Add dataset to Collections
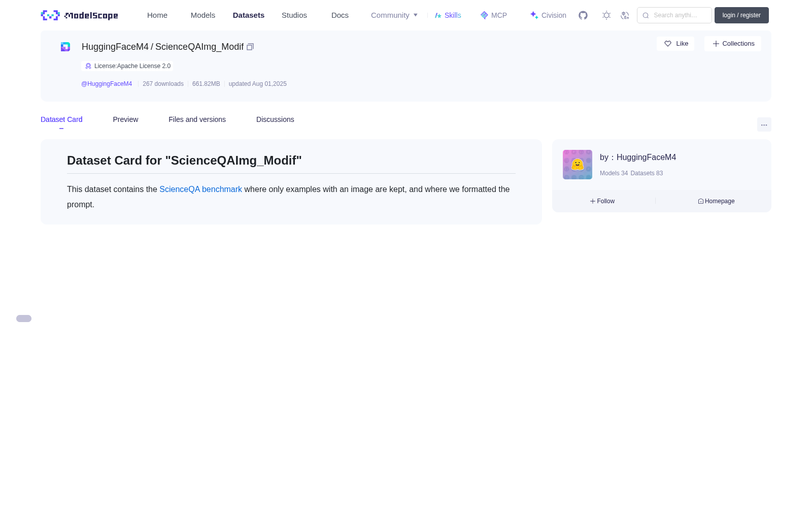Image resolution: width=812 pixels, height=508 pixels. coord(733,44)
